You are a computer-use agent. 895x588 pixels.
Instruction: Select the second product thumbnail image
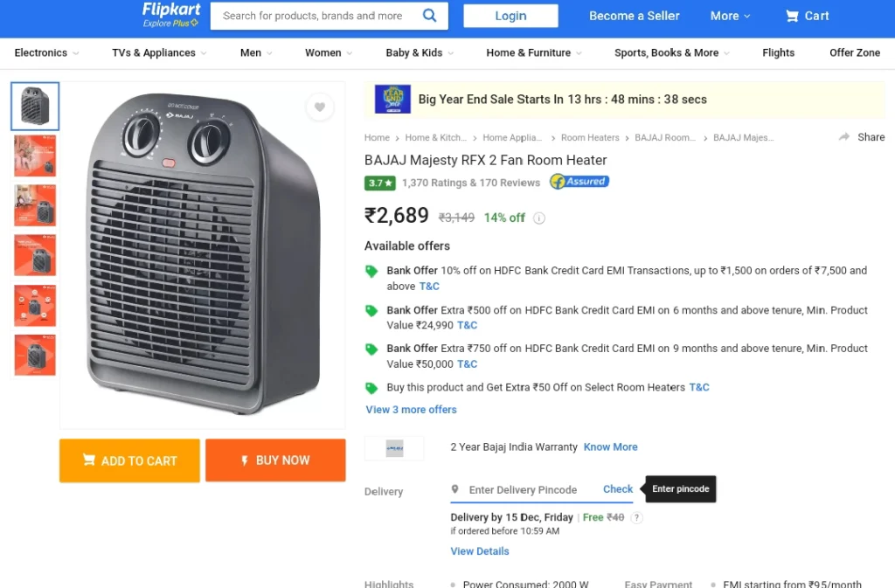[35, 156]
